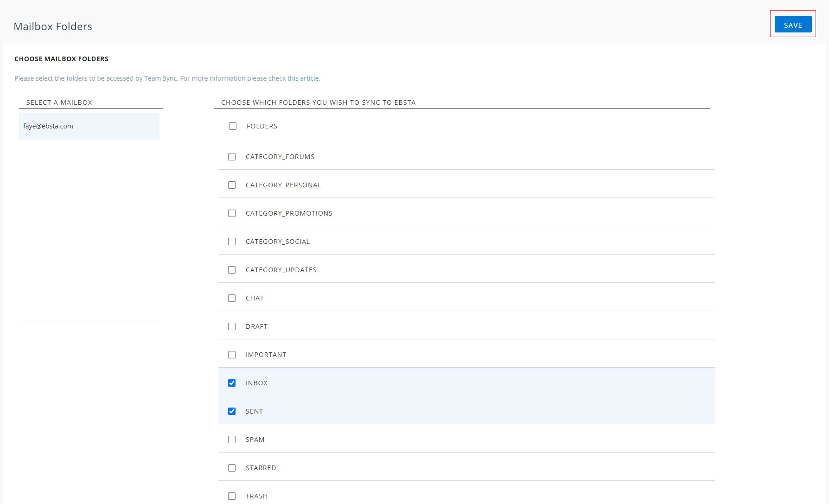Click the INBOX folder label
This screenshot has height=504, width=829.
(256, 383)
